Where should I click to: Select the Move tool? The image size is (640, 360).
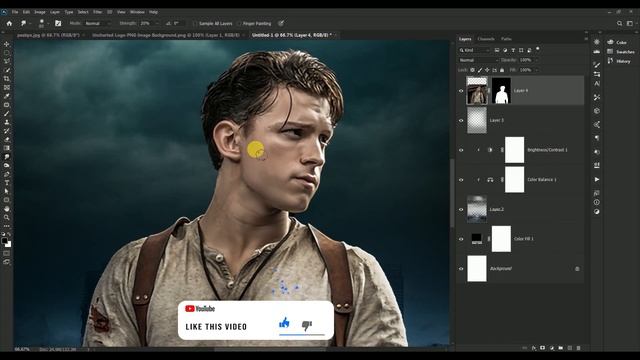7,44
